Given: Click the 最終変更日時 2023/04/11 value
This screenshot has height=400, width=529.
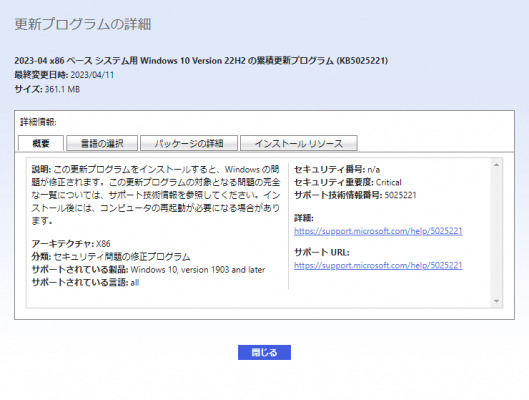Looking at the screenshot, I should pyautogui.click(x=92, y=75).
